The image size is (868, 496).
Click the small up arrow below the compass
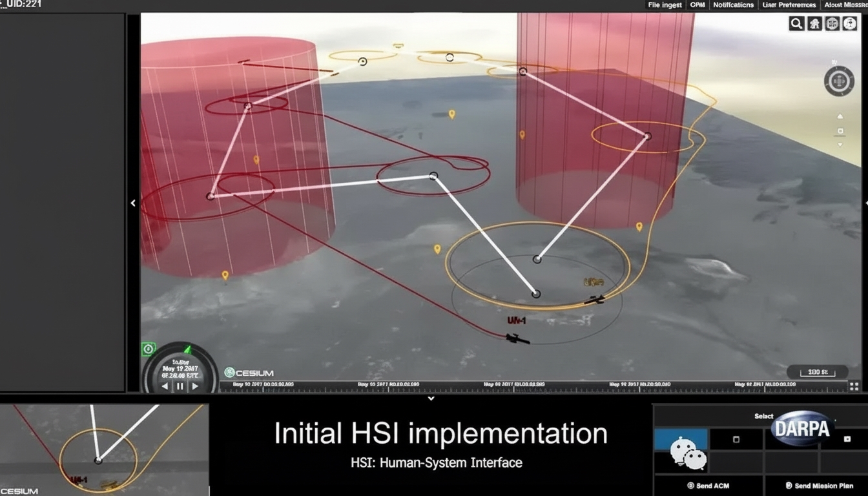[x=840, y=117]
